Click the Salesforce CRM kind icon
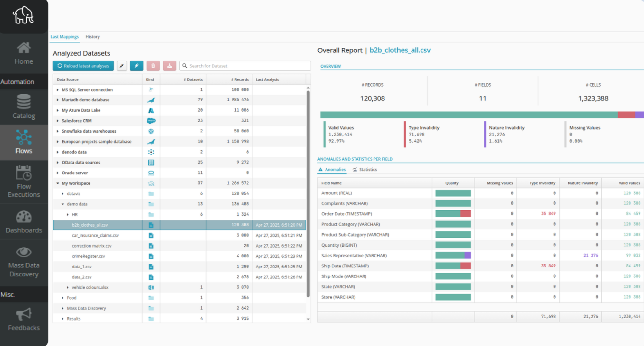Viewport: 644px width, 346px height. click(151, 121)
